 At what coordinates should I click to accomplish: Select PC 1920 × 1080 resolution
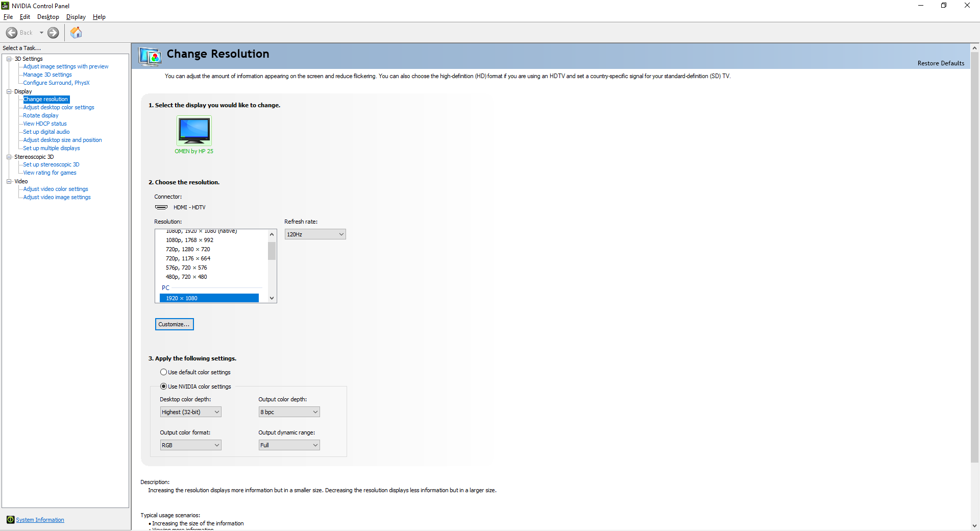point(209,298)
